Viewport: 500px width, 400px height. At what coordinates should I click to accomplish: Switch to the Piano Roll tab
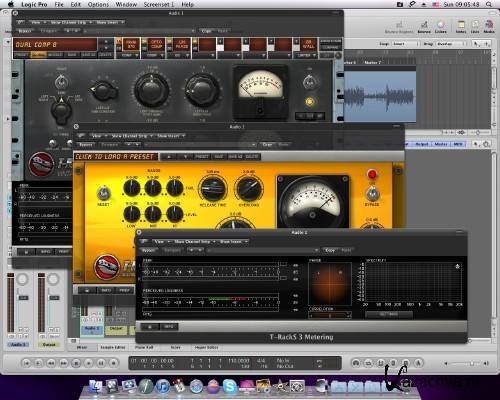(144, 347)
